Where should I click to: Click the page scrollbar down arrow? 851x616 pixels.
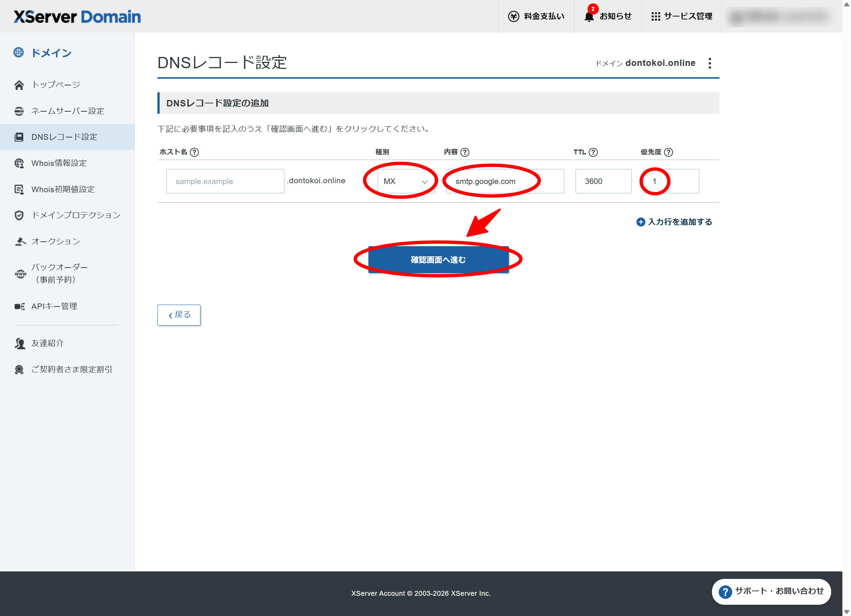[847, 612]
